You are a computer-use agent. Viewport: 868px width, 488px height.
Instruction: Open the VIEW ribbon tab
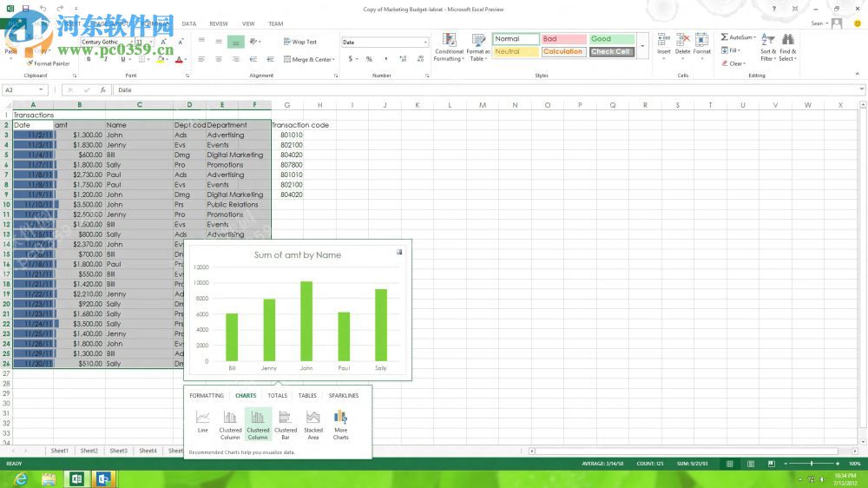(248, 23)
